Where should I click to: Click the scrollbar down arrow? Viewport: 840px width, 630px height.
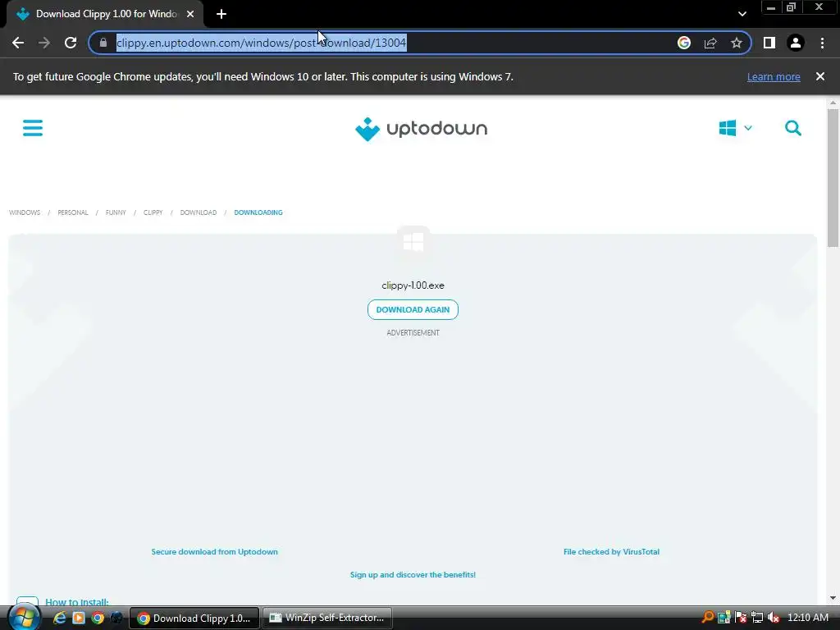(x=833, y=598)
